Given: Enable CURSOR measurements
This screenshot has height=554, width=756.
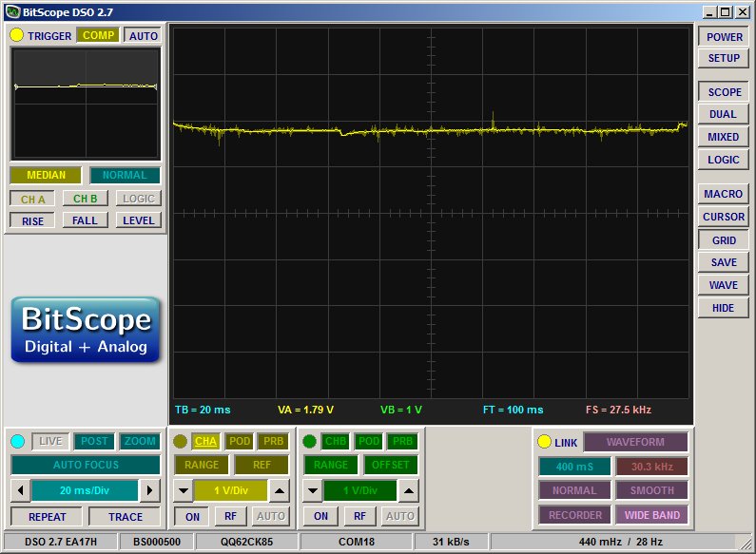Looking at the screenshot, I should [724, 217].
